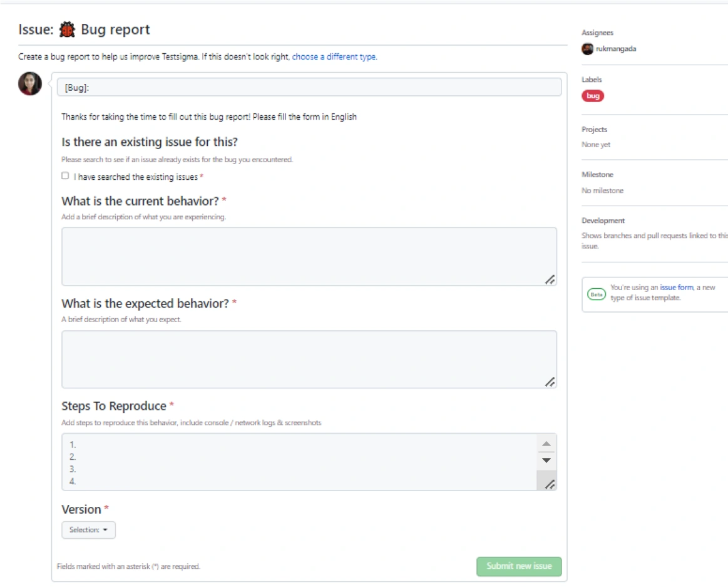728x587 pixels.
Task: Click the author profile avatar
Action: point(29,84)
